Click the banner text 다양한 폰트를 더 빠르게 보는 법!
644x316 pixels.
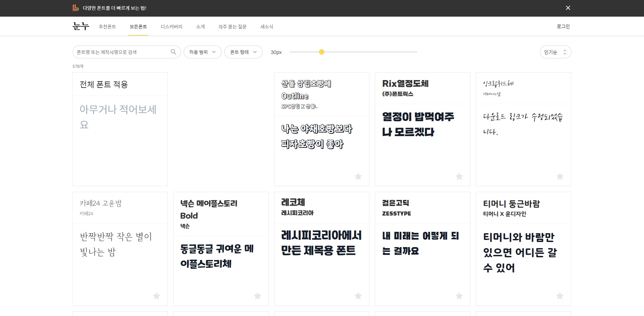click(x=115, y=8)
